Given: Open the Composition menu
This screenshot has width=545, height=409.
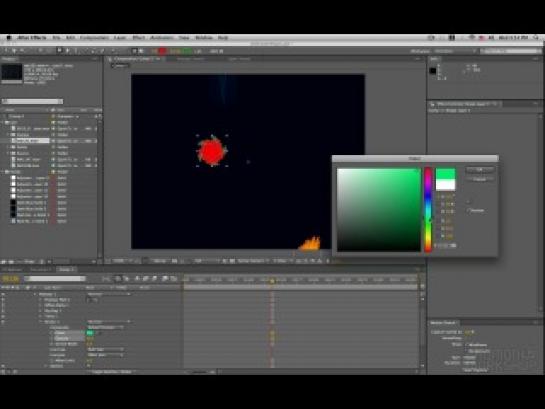Looking at the screenshot, I should [x=94, y=38].
